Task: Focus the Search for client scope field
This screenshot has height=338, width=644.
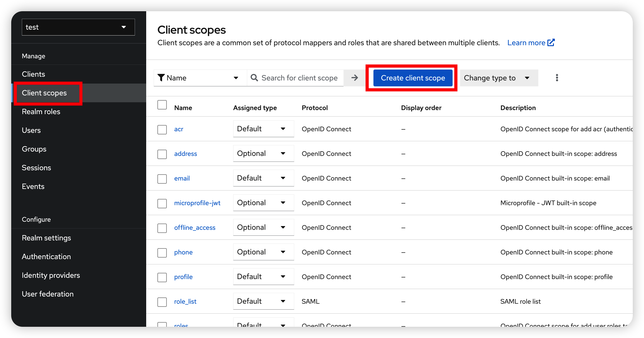Action: click(299, 78)
